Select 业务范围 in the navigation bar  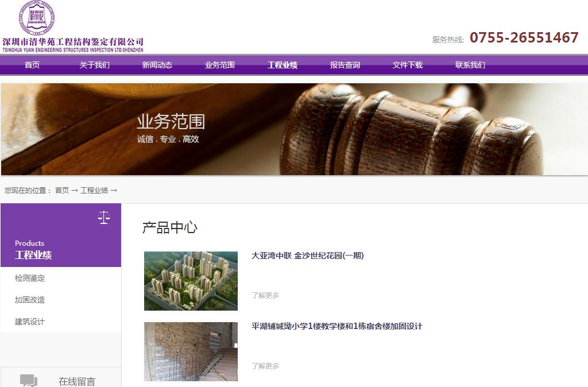point(220,65)
